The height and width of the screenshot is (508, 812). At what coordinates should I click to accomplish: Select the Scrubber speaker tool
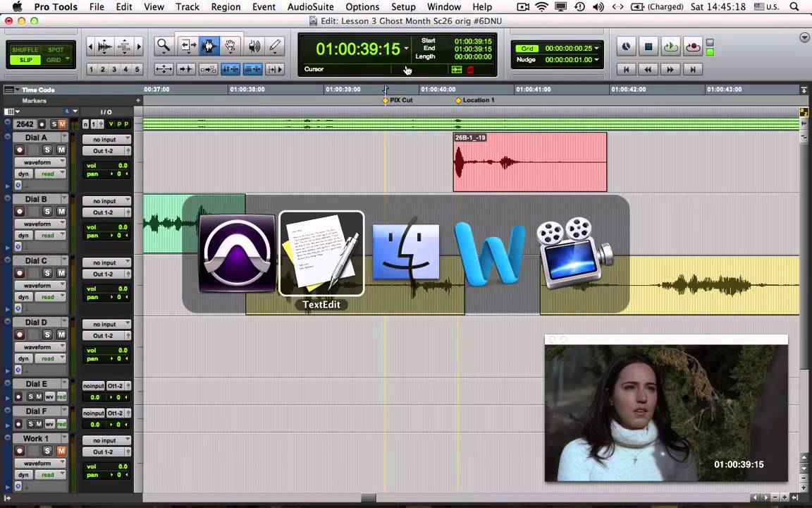pos(254,46)
